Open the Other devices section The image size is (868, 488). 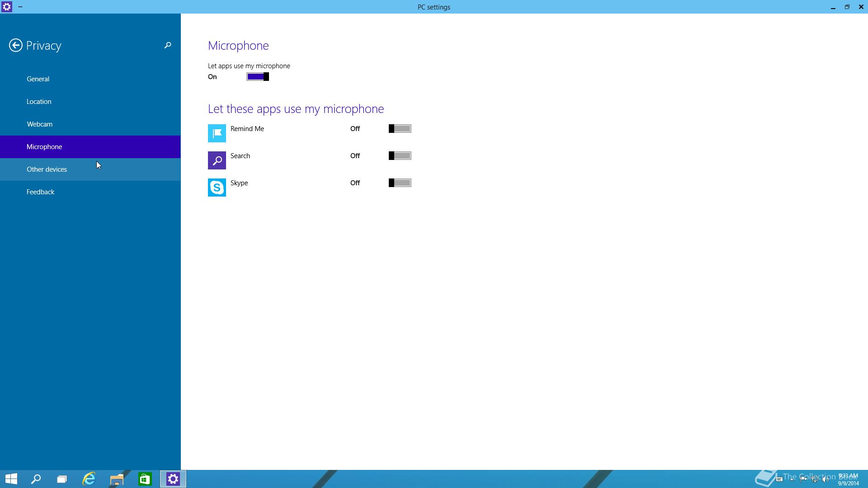90,169
